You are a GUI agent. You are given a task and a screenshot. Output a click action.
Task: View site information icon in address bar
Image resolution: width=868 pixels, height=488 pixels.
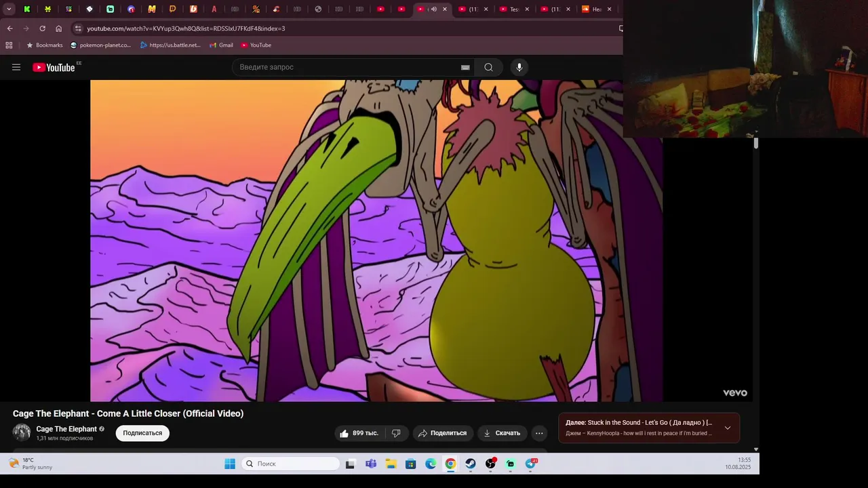(x=78, y=28)
